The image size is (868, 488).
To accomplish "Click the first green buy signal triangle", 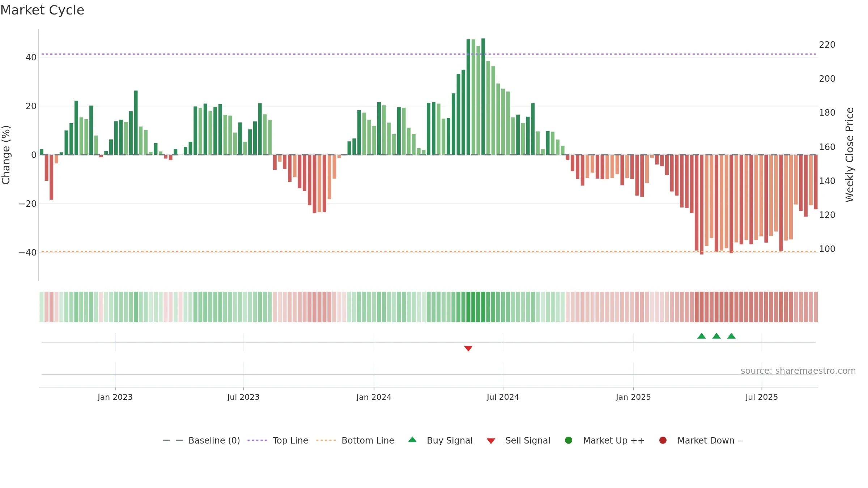I will (702, 336).
